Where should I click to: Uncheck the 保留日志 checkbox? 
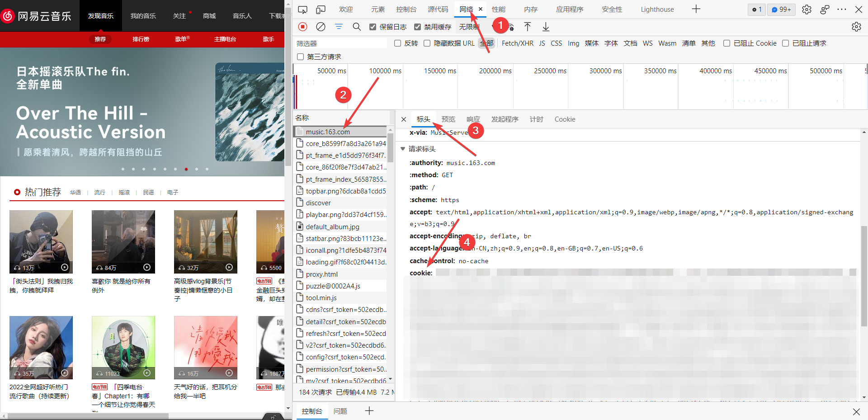(373, 27)
